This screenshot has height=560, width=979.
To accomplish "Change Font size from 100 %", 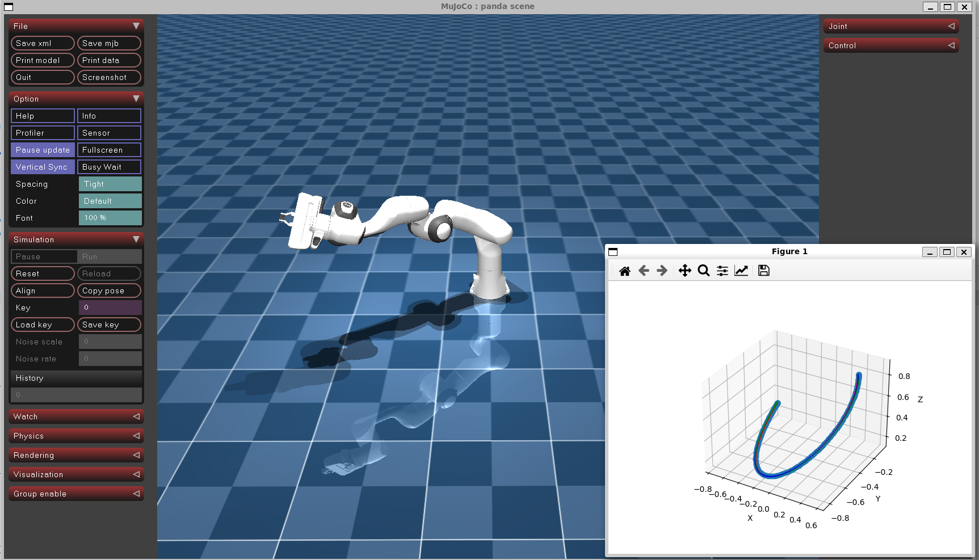I will (x=110, y=218).
